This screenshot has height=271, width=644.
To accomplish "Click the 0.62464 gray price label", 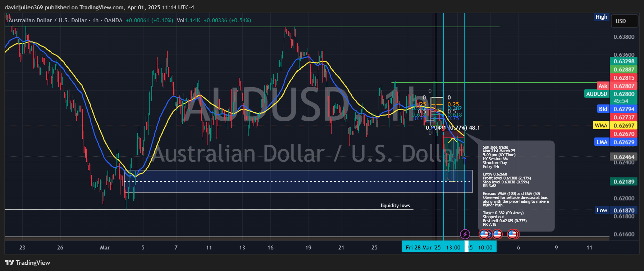I will tap(624, 156).
